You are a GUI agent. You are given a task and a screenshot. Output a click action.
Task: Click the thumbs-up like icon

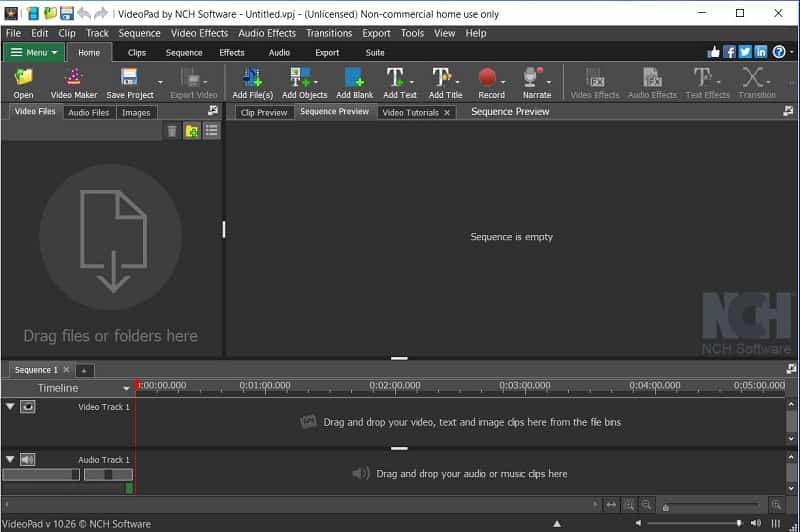(714, 52)
